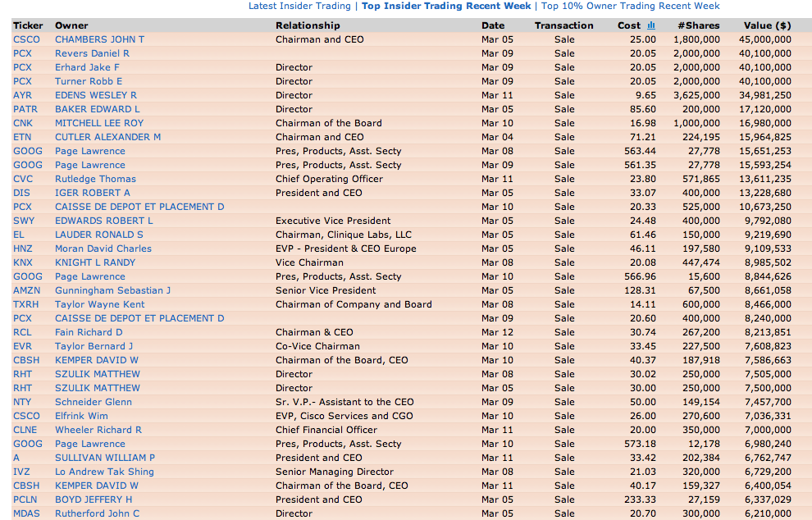
Task: Click owner link LAUDER RONALD S
Action: [98, 235]
